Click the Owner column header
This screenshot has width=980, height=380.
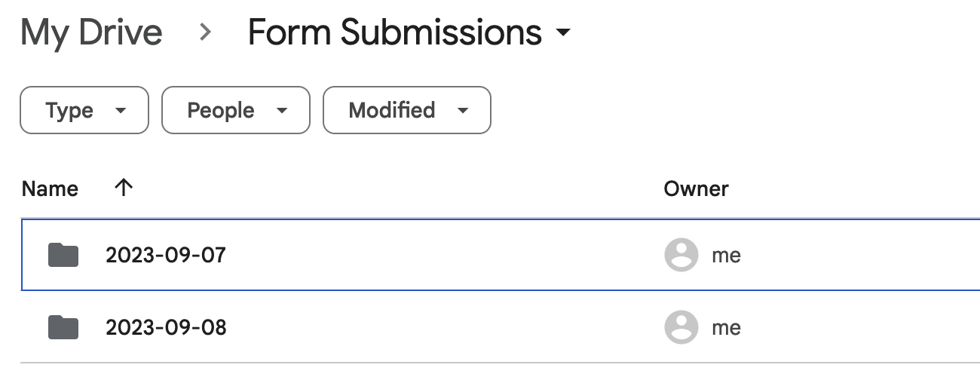pyautogui.click(x=696, y=188)
